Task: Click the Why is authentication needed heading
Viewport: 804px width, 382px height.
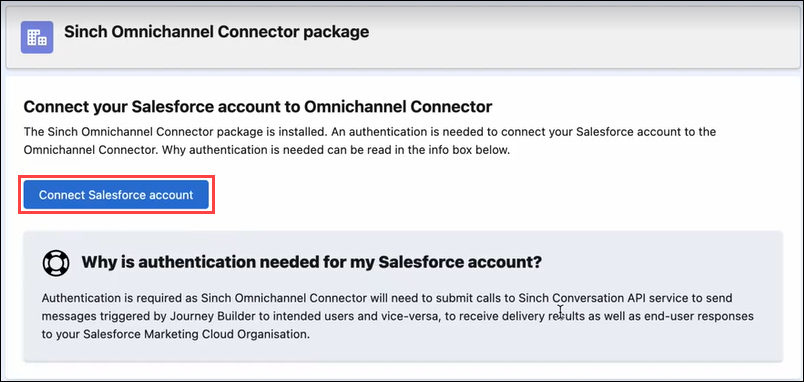Action: [x=311, y=263]
